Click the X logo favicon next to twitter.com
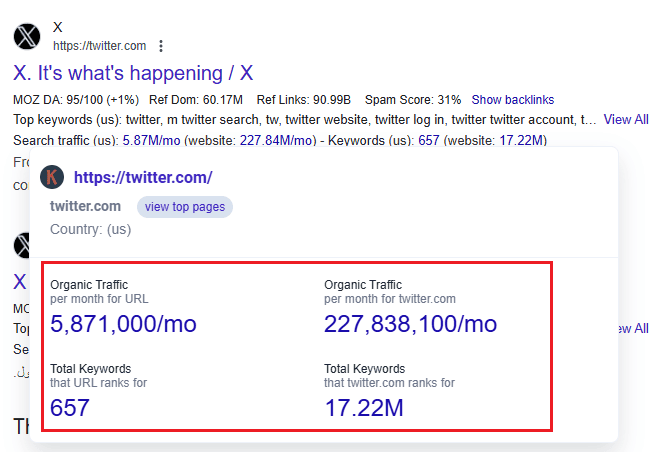The image size is (666, 452). (x=27, y=37)
